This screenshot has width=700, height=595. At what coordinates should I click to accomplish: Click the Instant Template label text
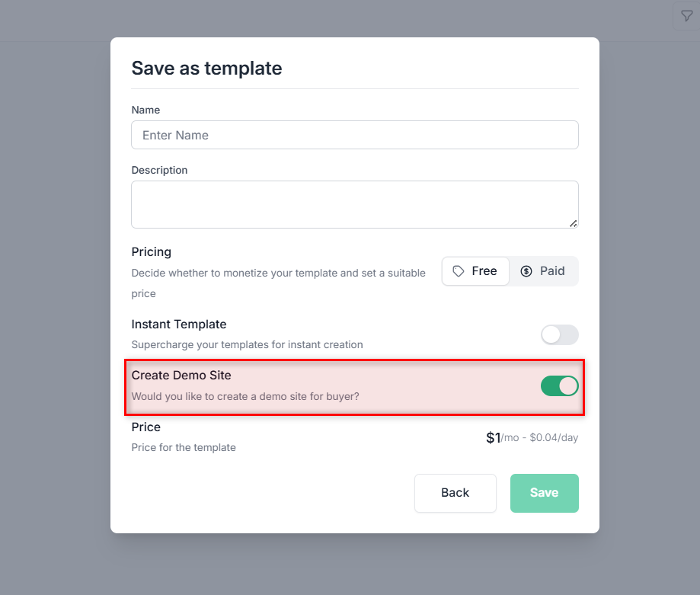pos(178,324)
